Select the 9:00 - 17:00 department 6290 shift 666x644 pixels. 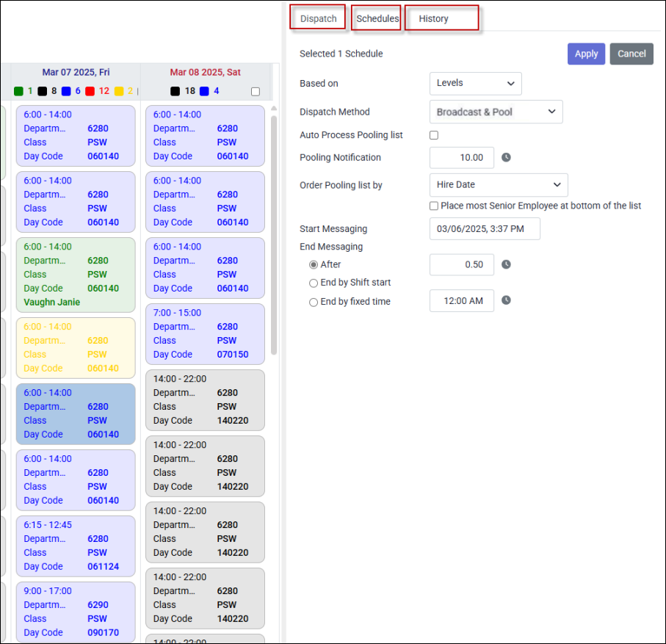76,612
